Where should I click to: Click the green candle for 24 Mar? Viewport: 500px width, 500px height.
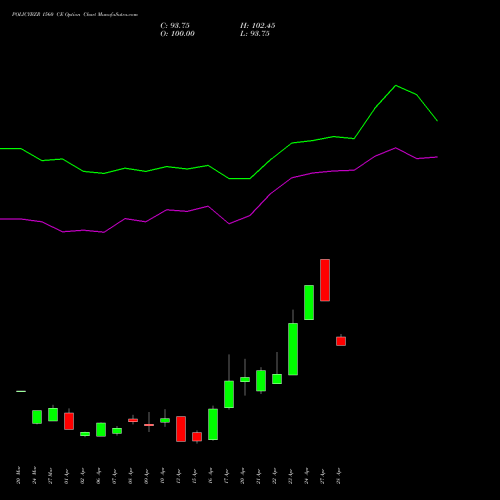coord(37,417)
